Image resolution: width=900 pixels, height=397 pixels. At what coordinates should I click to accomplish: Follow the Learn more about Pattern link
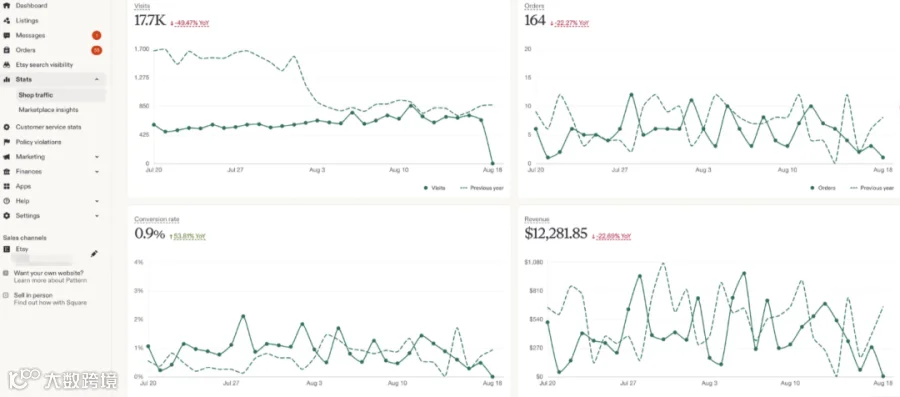coord(48,280)
